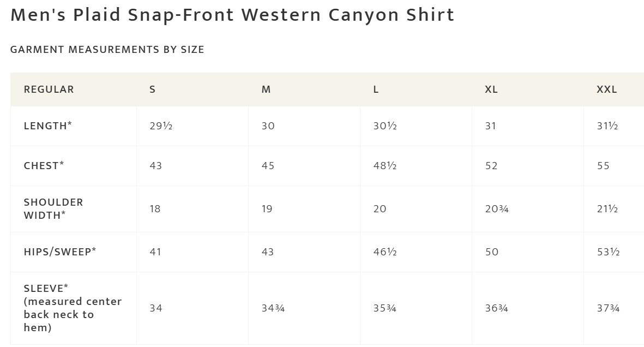Click the product title heading

[232, 15]
